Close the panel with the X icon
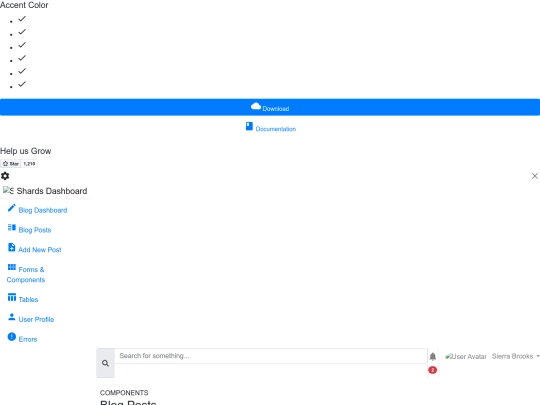540x405 pixels. point(534,176)
